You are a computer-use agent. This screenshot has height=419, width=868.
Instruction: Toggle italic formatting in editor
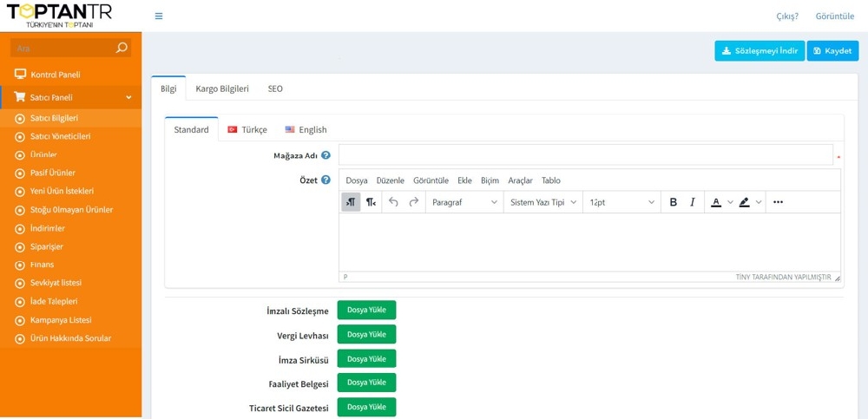pyautogui.click(x=692, y=202)
